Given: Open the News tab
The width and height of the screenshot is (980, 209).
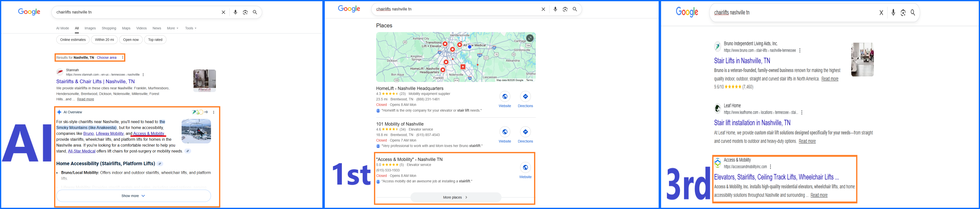Looking at the screenshot, I should pos(157,28).
